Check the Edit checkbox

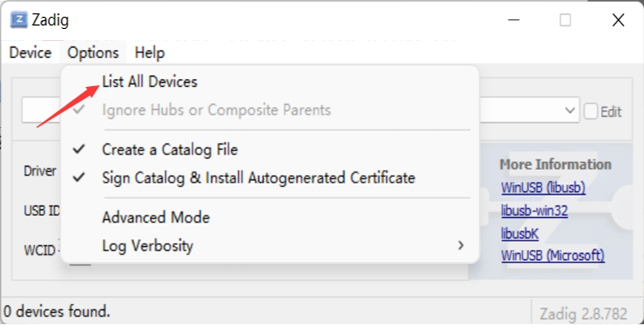click(591, 111)
